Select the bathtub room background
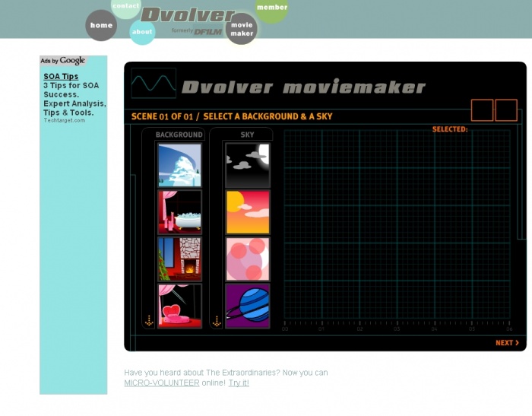Screen dimensions: 532x416 pos(179,212)
